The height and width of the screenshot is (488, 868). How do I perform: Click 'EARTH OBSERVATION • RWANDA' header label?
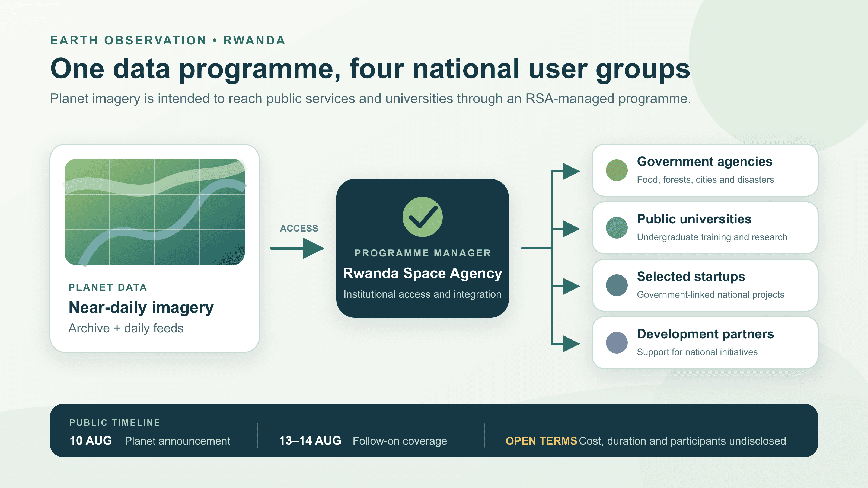click(x=167, y=40)
